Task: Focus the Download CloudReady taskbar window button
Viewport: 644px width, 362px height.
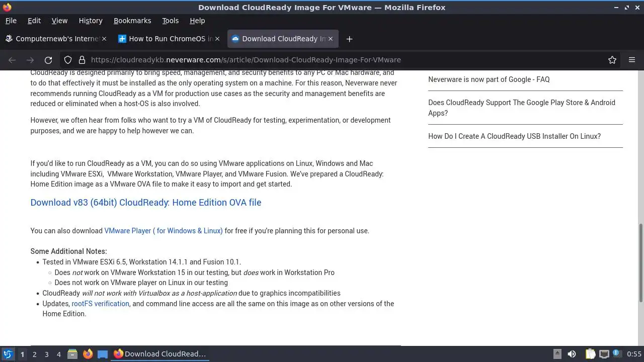Action: [x=160, y=354]
